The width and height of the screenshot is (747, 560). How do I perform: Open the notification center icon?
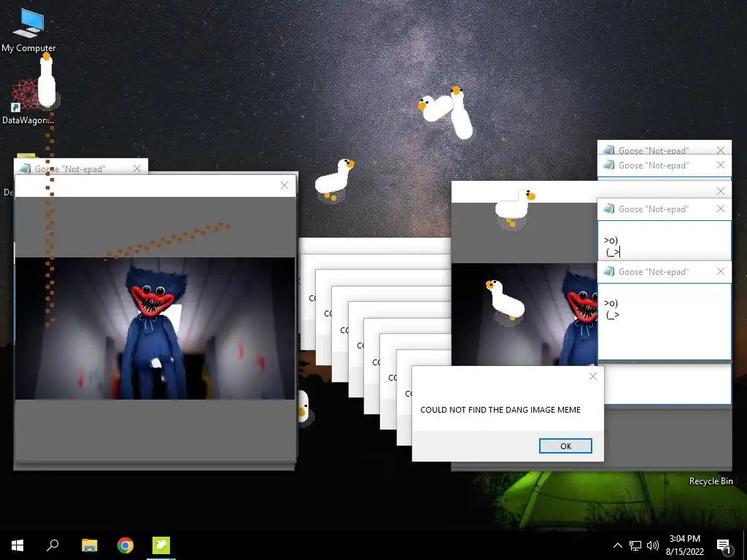click(724, 545)
